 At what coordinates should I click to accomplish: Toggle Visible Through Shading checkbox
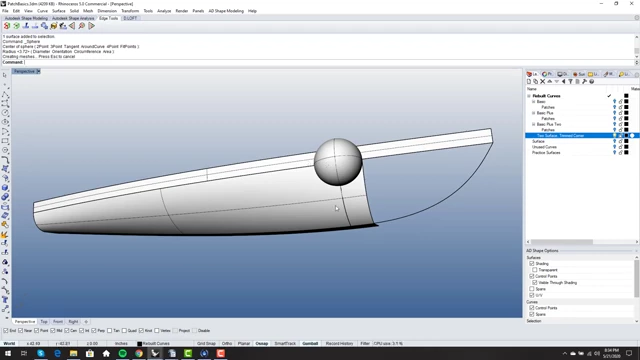click(535, 282)
